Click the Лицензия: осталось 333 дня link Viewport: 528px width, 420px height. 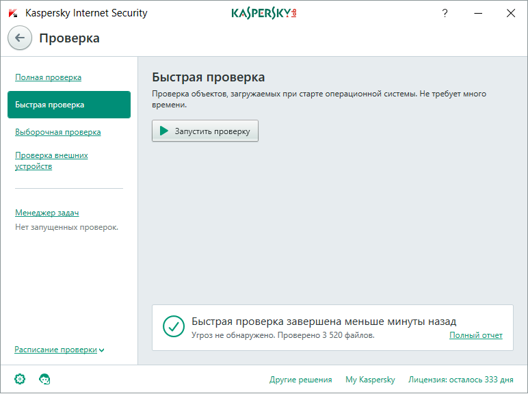coord(460,380)
